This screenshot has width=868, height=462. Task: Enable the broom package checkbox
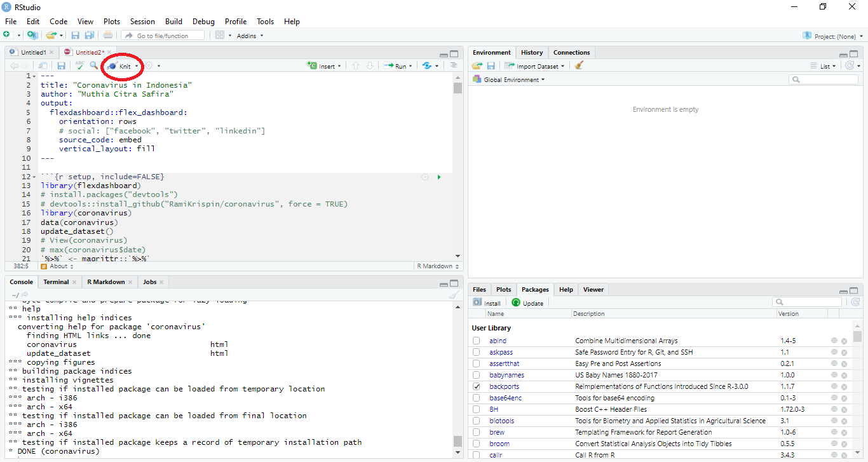[x=477, y=444]
